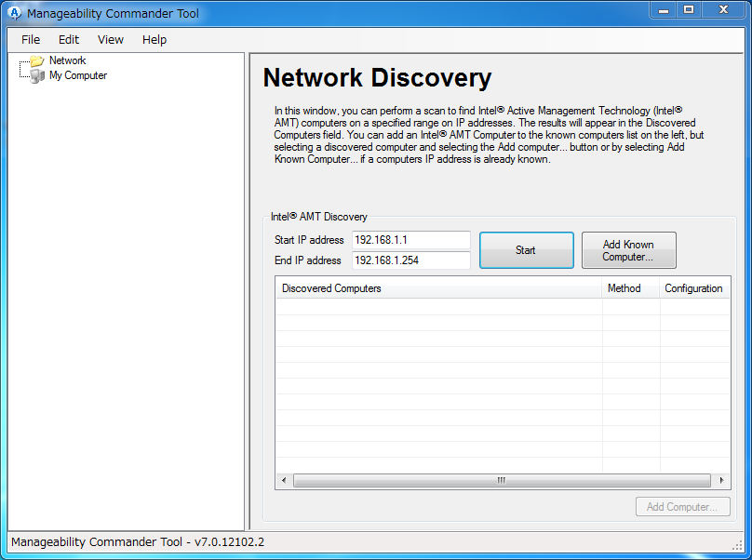Click the horizontal scrollbar thumb of the list

pyautogui.click(x=502, y=480)
